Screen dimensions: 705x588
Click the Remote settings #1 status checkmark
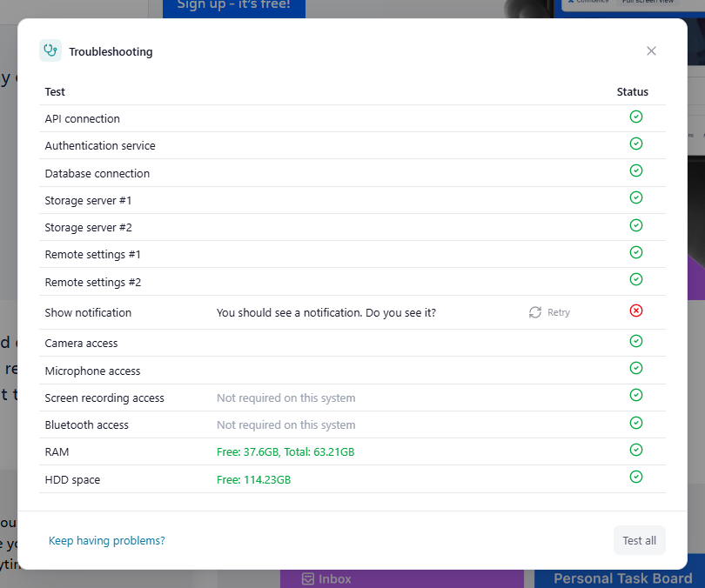click(635, 252)
